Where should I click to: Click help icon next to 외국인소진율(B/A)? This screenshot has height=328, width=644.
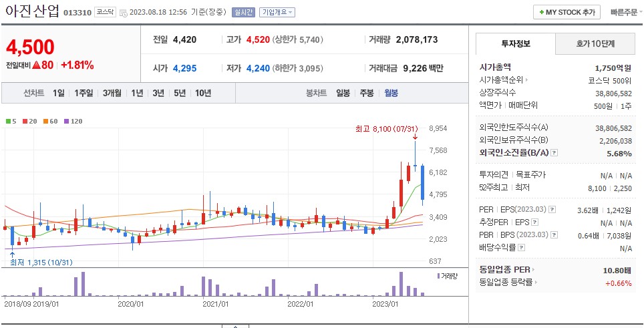click(x=554, y=153)
